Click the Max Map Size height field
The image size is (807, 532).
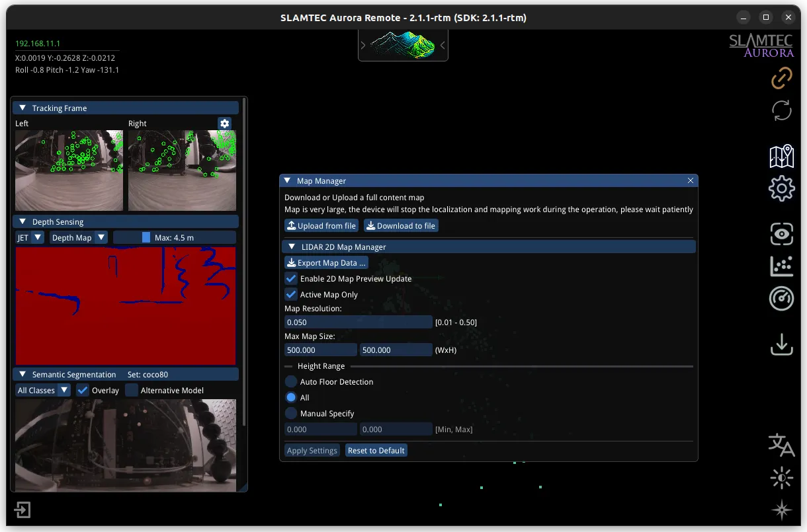(x=396, y=350)
